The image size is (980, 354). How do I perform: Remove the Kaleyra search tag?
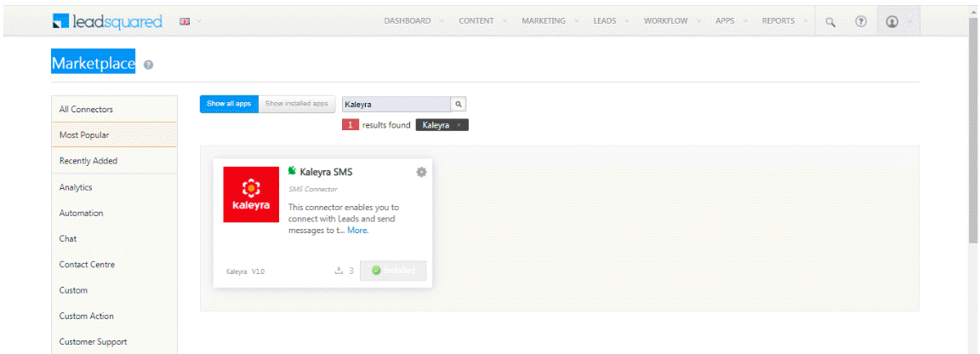(x=459, y=125)
